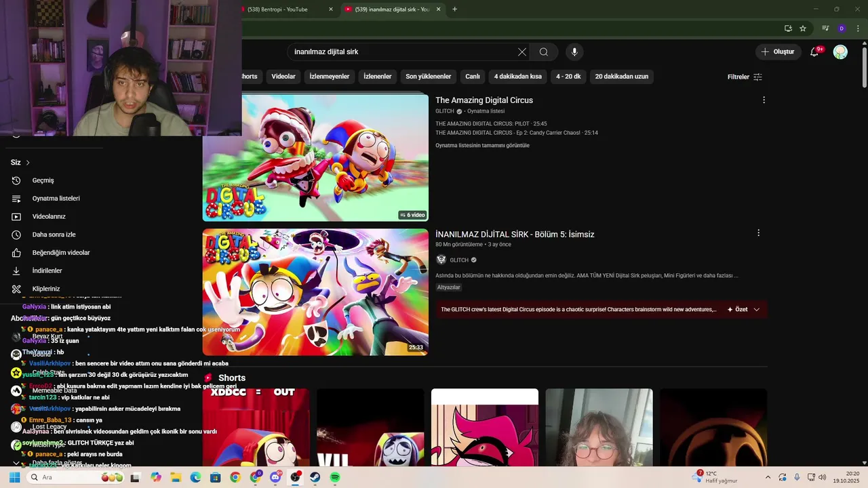Open Filtreler search filters
This screenshot has width=868, height=488.
click(x=745, y=77)
